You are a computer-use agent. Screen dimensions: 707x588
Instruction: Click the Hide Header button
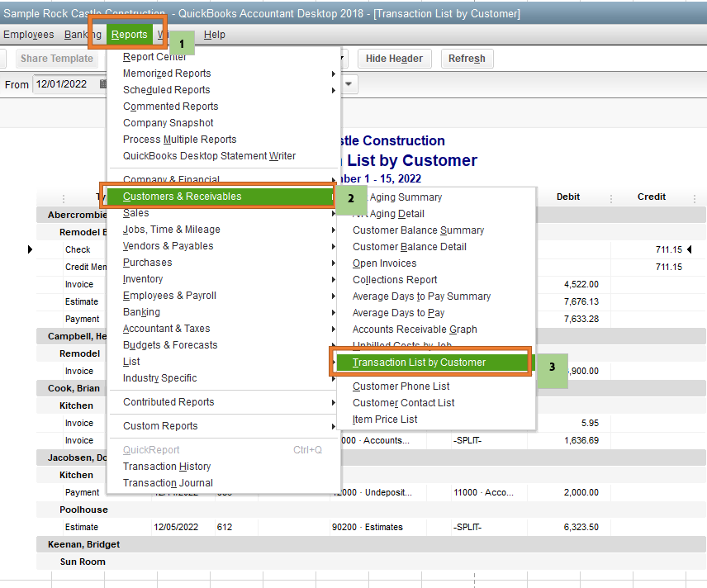[x=394, y=59]
